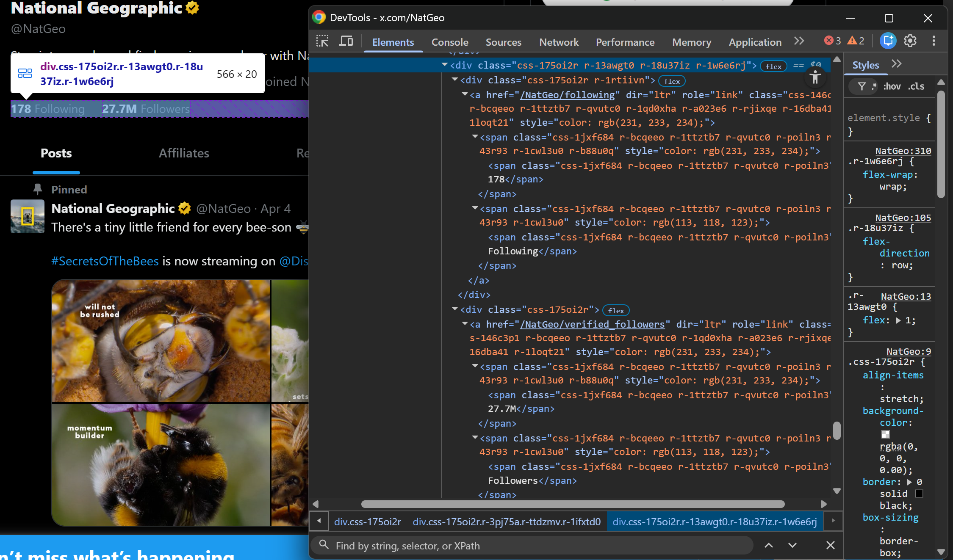Click the Elements panel vertical scrollbar thumb

[837, 430]
